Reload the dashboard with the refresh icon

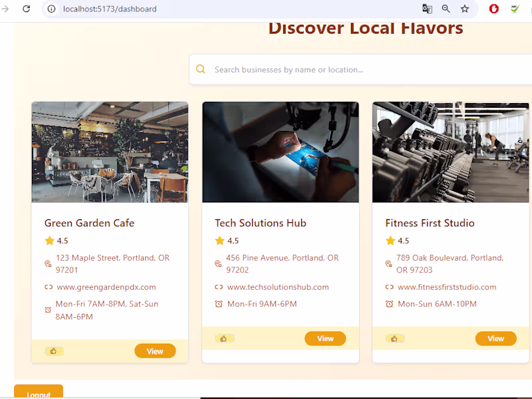click(x=26, y=9)
